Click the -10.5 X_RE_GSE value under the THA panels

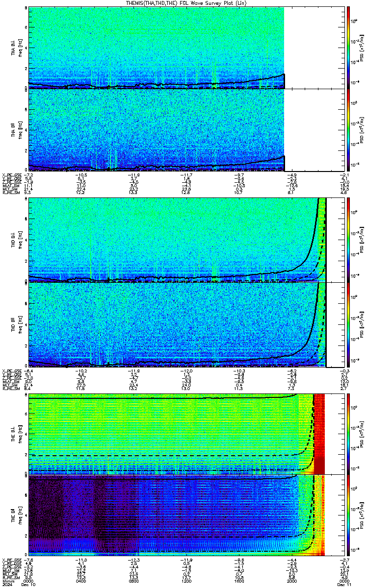tap(81, 175)
